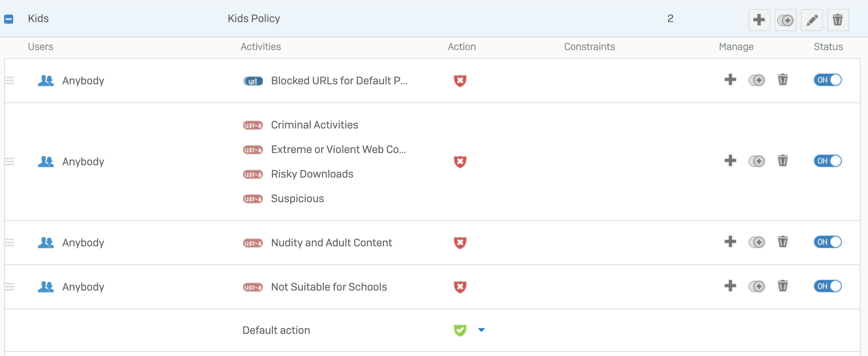
Task: Turn off the Blocked URLs rule toggle
Action: pyautogui.click(x=827, y=80)
